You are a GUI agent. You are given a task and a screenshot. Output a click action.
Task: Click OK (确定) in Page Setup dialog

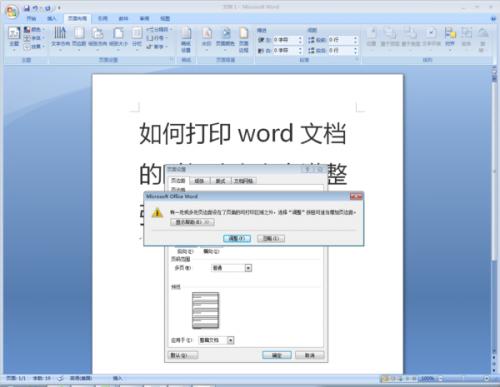(x=277, y=355)
